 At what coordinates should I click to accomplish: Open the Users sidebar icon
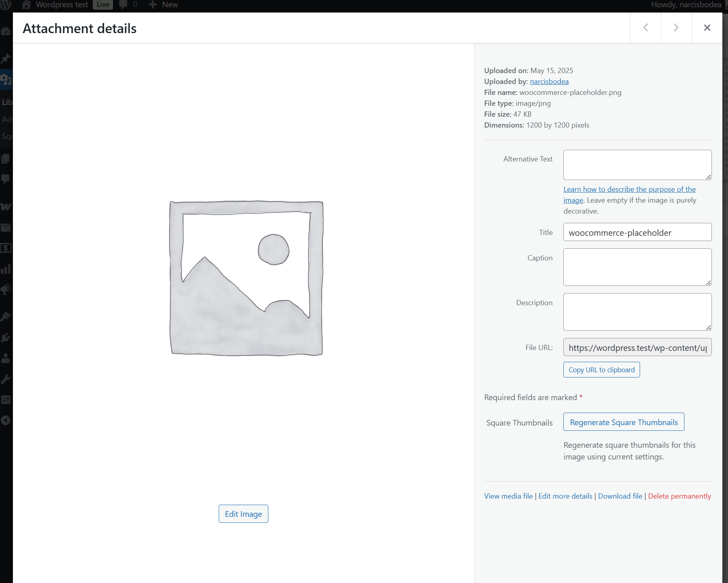tap(6, 358)
